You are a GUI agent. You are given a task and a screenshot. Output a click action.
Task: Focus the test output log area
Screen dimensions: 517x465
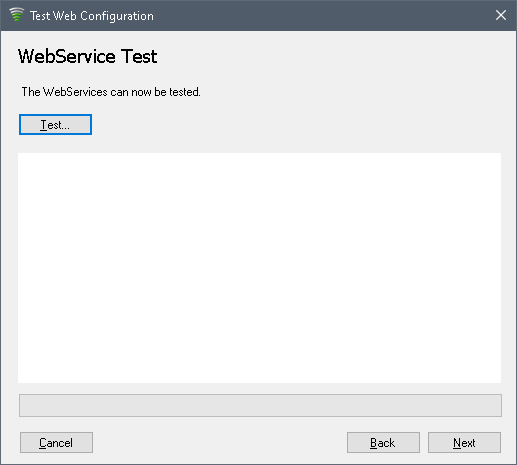pos(259,268)
